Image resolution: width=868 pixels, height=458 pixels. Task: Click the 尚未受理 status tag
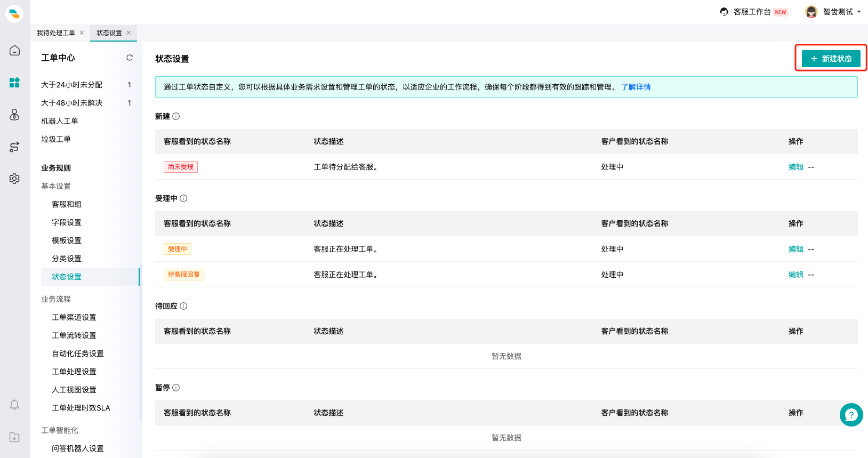181,167
